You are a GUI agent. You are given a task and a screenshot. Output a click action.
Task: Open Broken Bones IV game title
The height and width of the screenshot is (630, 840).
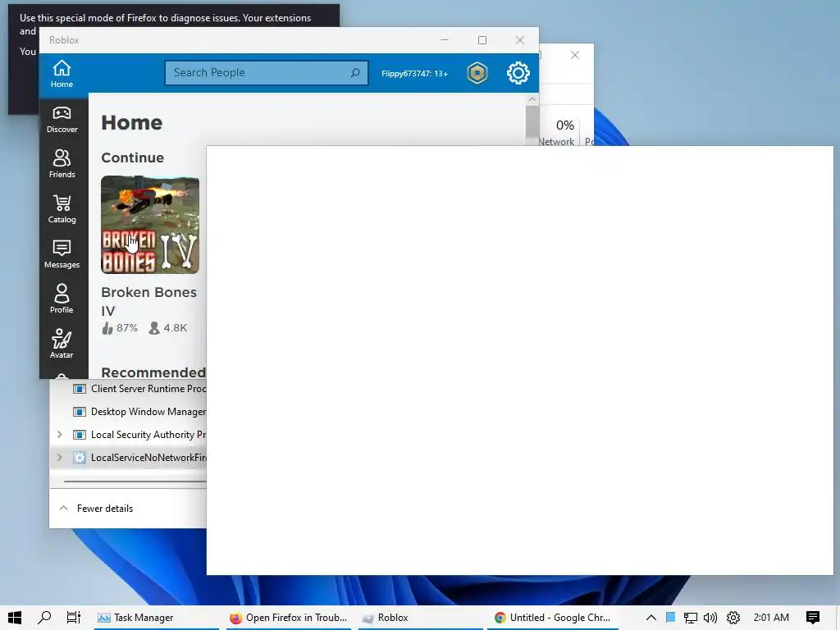click(149, 302)
